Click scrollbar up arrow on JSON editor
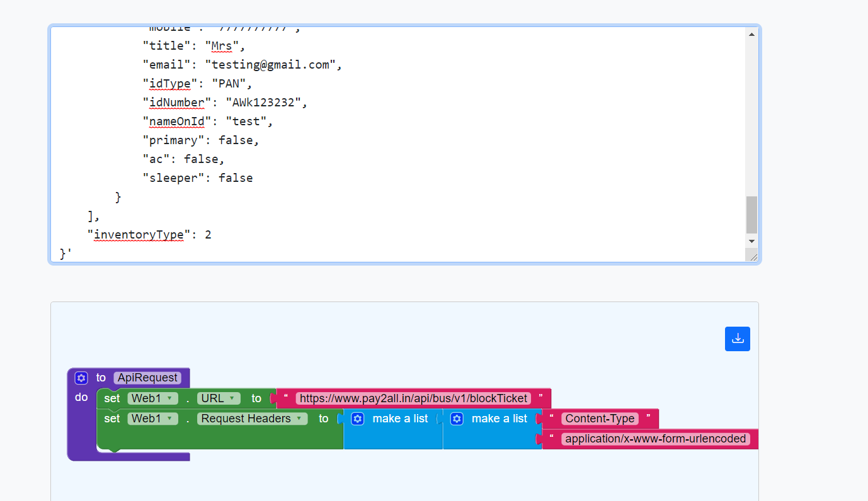 coord(751,33)
